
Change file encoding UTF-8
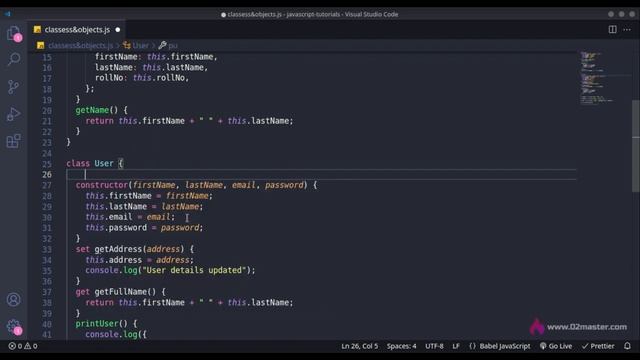pos(434,346)
